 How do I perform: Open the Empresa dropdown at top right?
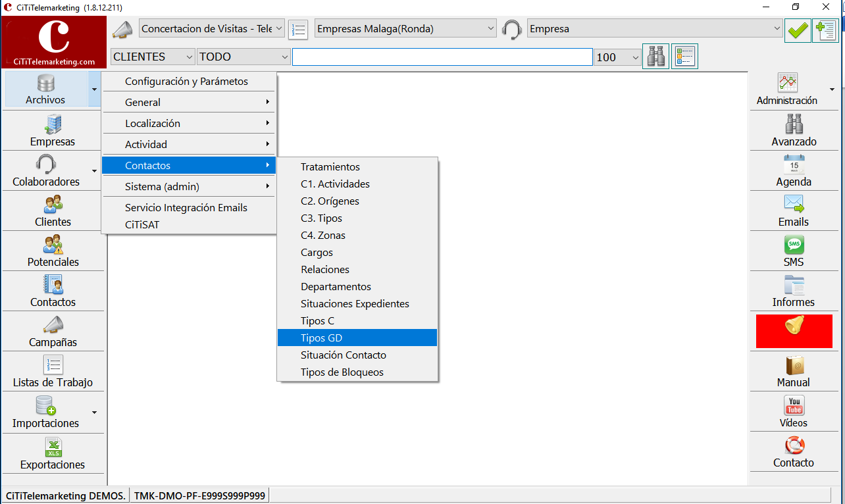[x=777, y=29]
